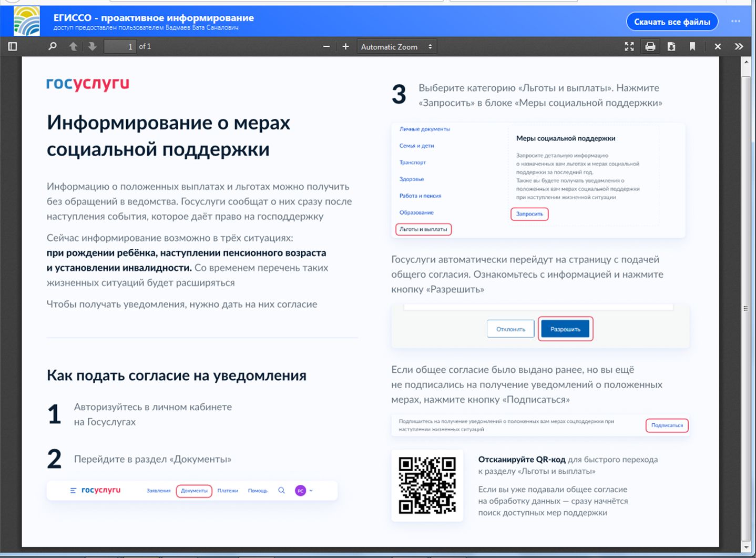Image resolution: width=756 pixels, height=558 pixels.
Task: Open the find in document search
Action: pyautogui.click(x=52, y=47)
